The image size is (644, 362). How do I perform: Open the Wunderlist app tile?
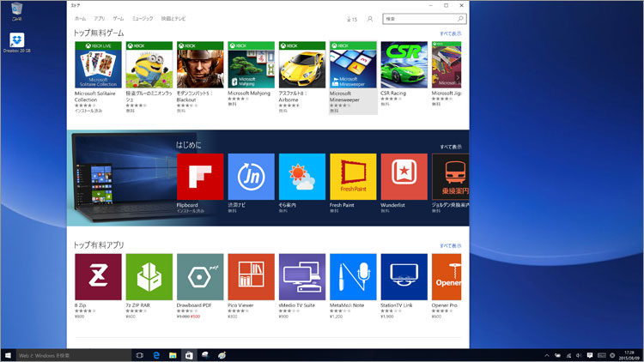[404, 177]
